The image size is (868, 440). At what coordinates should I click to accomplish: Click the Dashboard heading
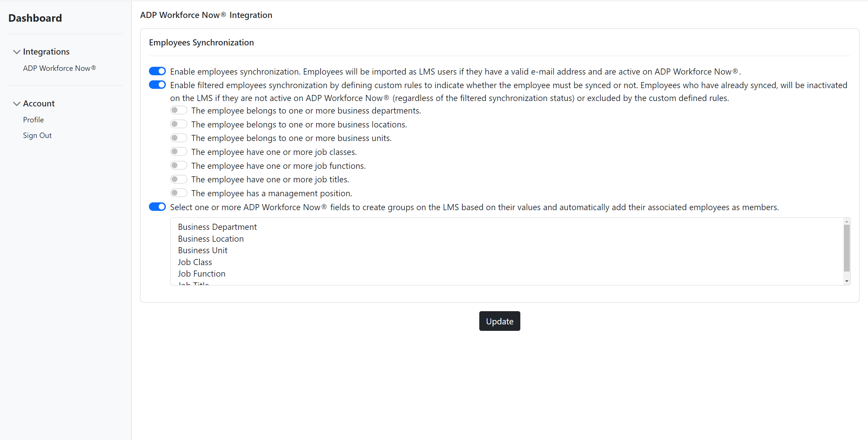pos(35,18)
